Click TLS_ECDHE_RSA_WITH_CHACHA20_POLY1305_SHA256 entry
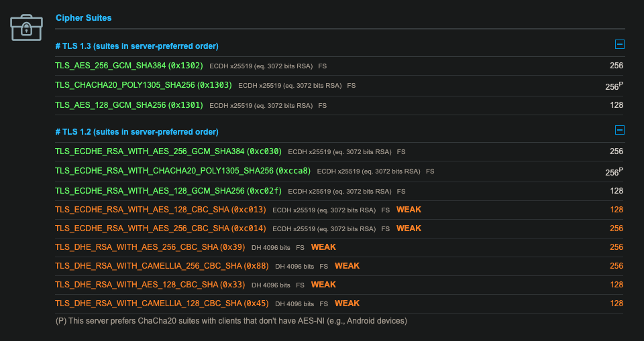The image size is (644, 341). (182, 171)
